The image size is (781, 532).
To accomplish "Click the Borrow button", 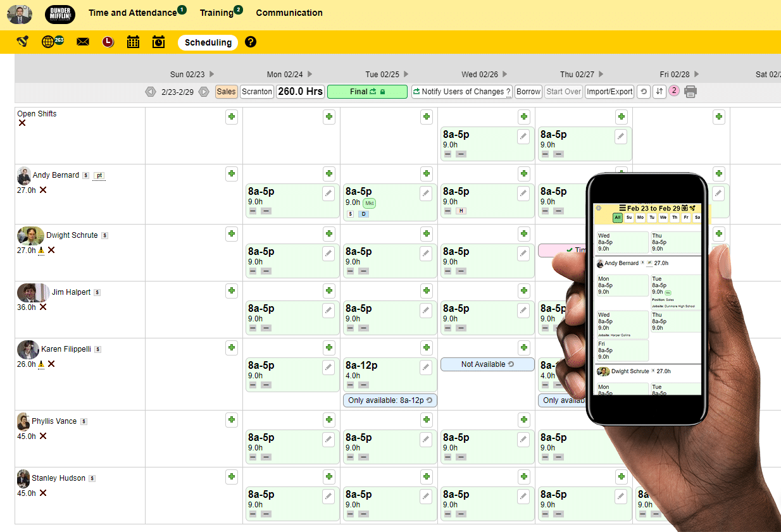I will [x=528, y=92].
